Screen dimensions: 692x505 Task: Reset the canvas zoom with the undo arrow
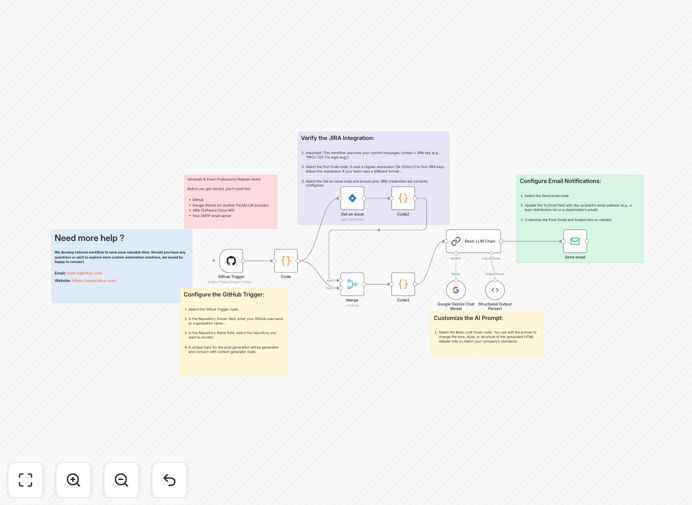tap(169, 480)
